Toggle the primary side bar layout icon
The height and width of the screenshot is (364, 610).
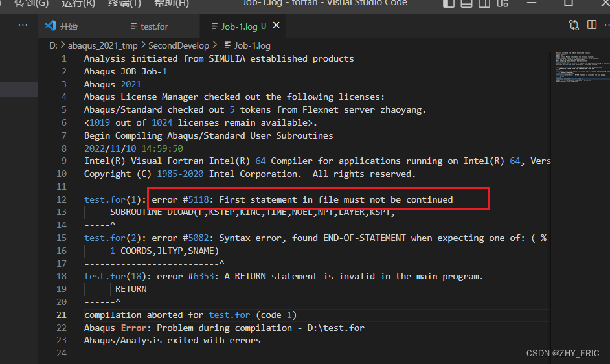tap(449, 3)
